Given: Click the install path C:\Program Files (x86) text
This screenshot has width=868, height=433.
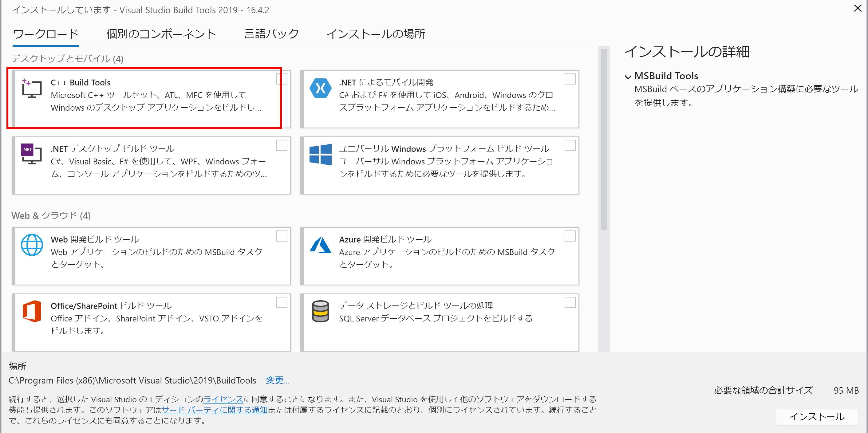Looking at the screenshot, I should pyautogui.click(x=132, y=380).
